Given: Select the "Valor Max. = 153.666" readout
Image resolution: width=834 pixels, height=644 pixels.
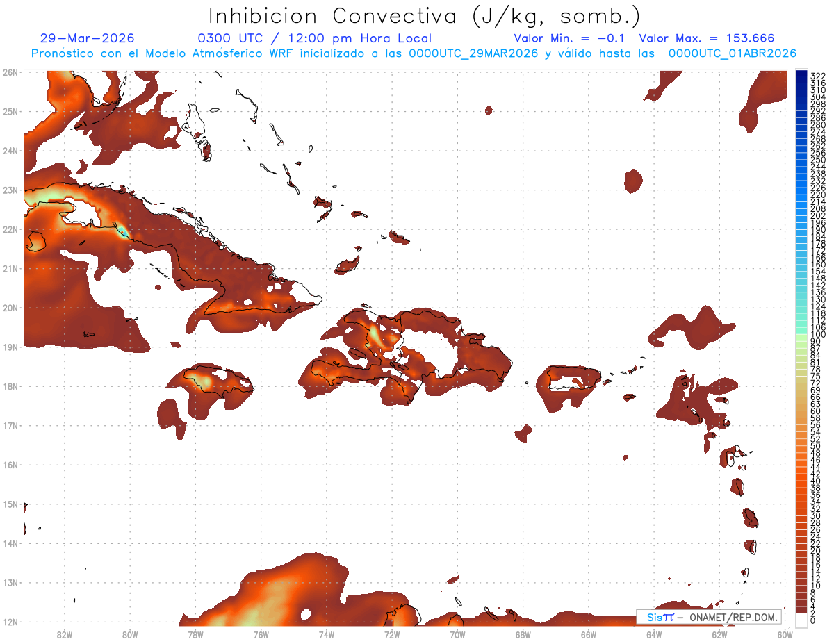Looking at the screenshot, I should tap(706, 38).
